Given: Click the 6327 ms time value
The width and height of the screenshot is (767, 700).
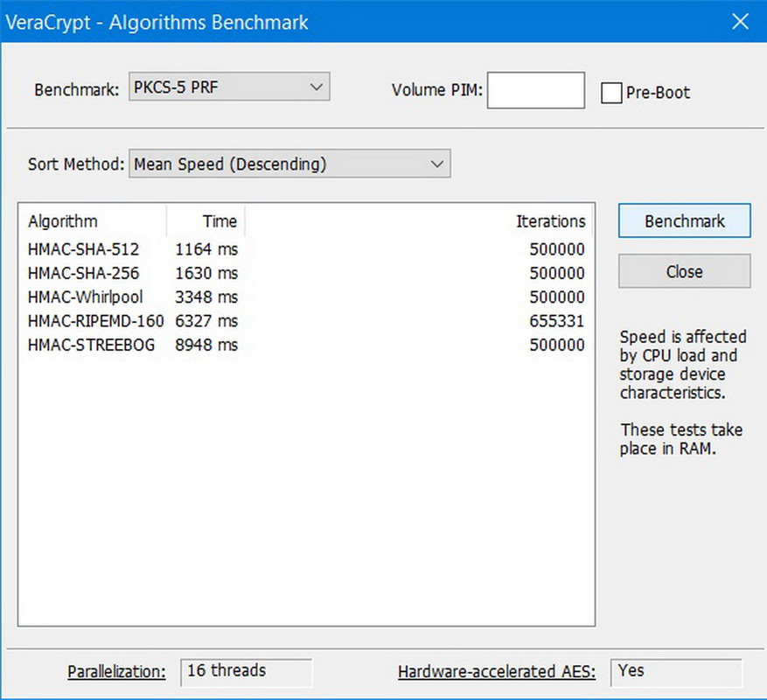Looking at the screenshot, I should tap(206, 321).
